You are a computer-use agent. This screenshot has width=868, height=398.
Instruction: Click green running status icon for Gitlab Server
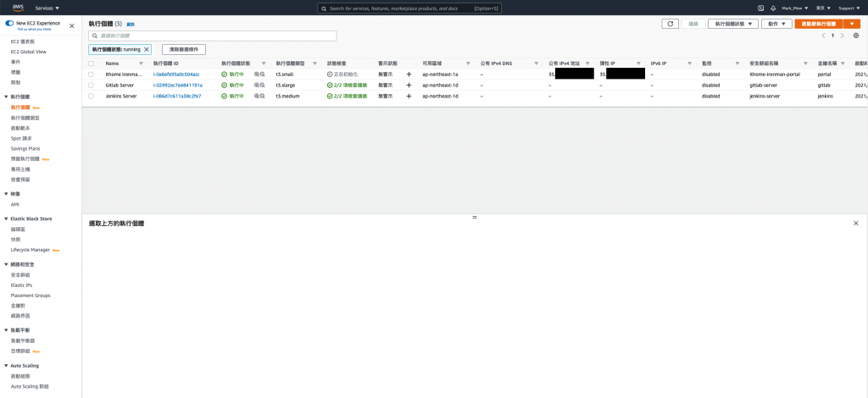point(224,86)
